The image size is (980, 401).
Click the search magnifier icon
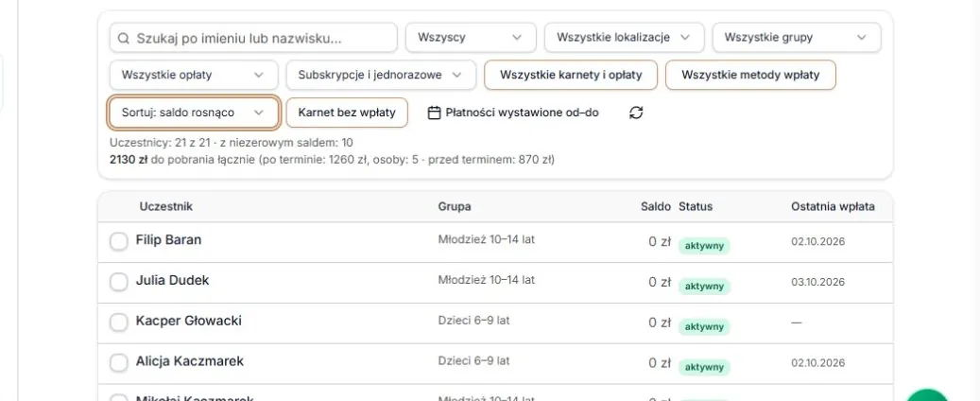click(x=123, y=38)
